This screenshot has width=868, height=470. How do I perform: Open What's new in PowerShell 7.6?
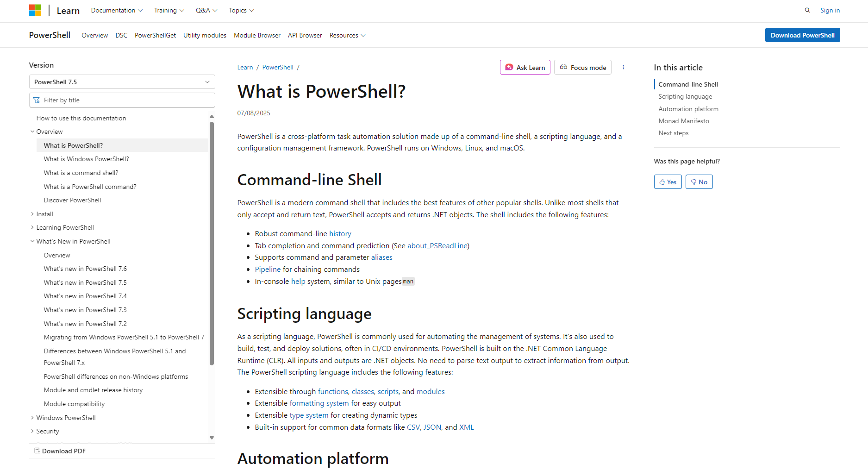[85, 269]
